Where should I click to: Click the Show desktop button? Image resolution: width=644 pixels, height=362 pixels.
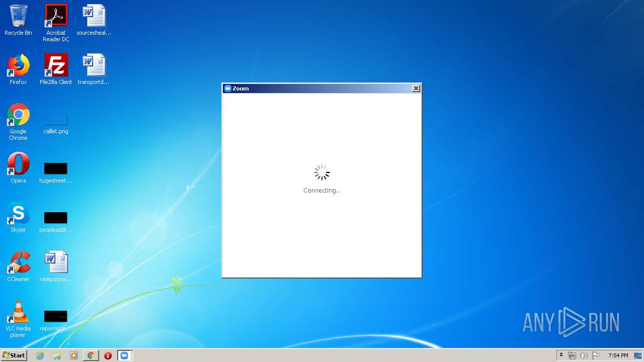[638, 355]
